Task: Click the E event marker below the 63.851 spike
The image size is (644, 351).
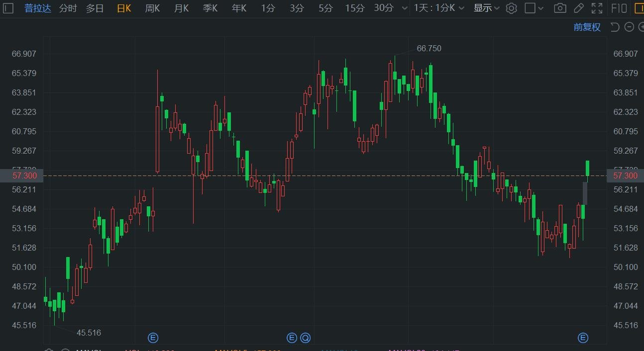Action: 153,338
